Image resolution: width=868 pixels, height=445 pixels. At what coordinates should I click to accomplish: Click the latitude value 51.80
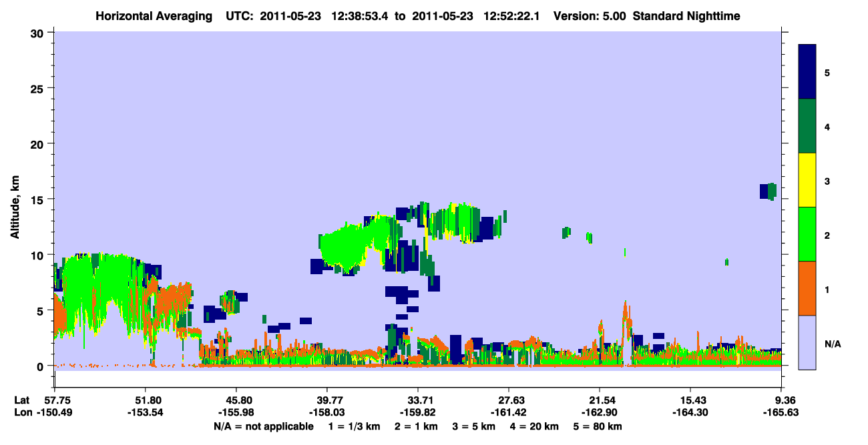coord(145,400)
